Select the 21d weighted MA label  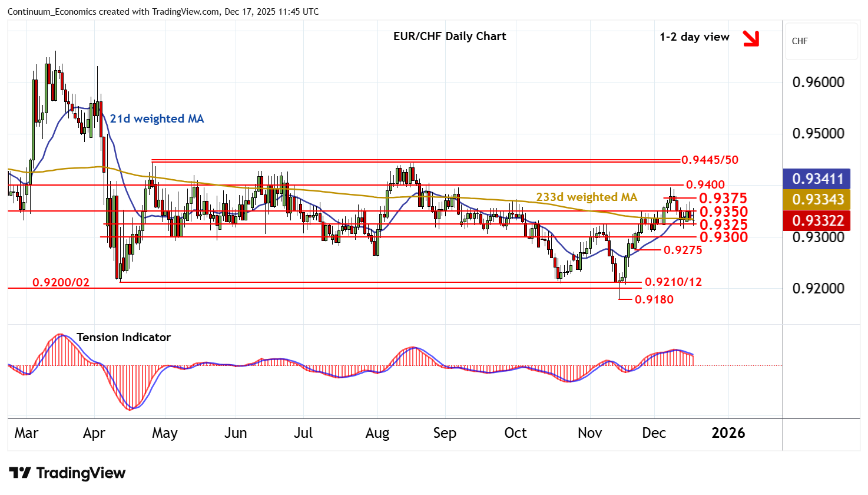(x=157, y=119)
